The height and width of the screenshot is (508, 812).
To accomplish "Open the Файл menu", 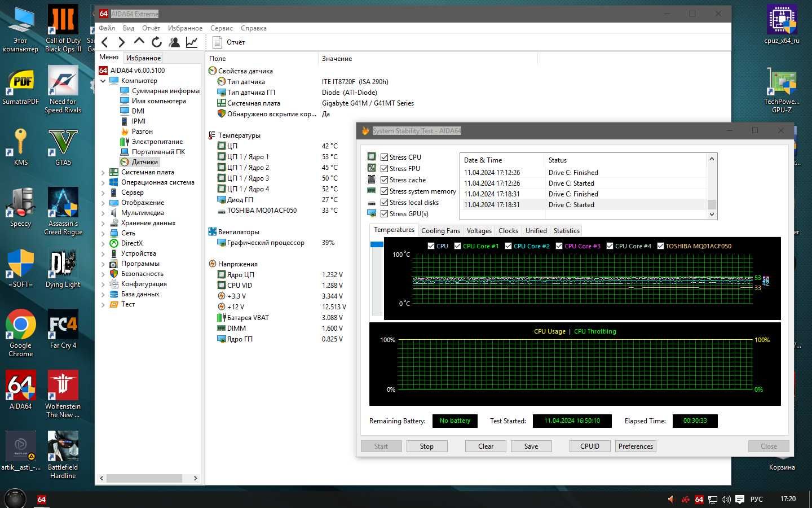I will pyautogui.click(x=107, y=28).
